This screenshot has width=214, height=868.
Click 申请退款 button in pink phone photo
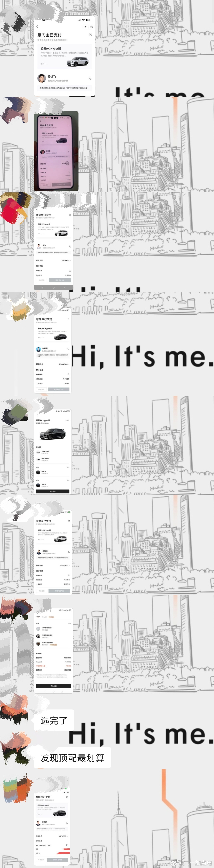pos(45,185)
